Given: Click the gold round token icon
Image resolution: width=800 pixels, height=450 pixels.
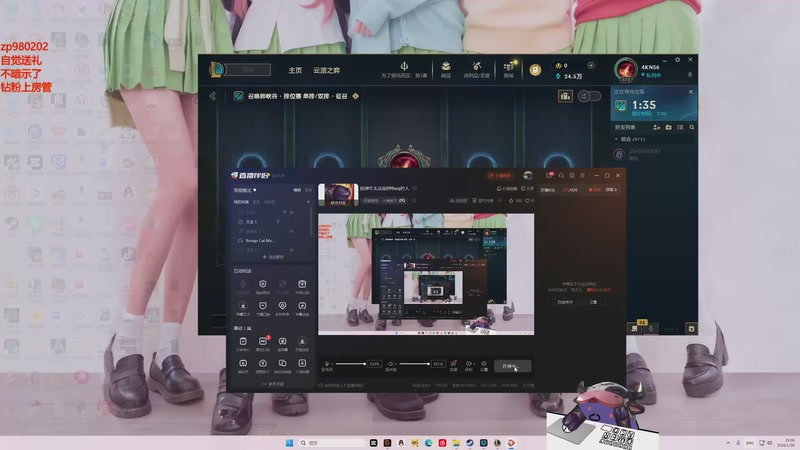Looking at the screenshot, I should coord(535,70).
